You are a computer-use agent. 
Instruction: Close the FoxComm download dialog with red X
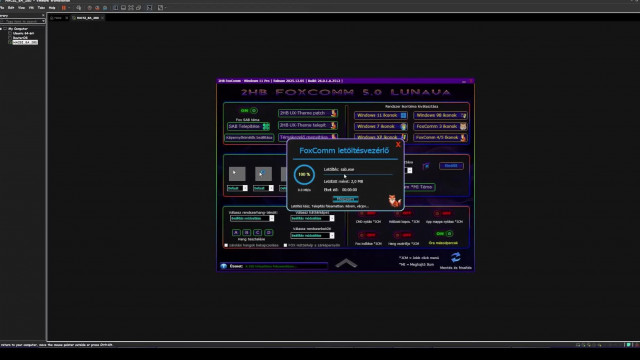(x=398, y=144)
